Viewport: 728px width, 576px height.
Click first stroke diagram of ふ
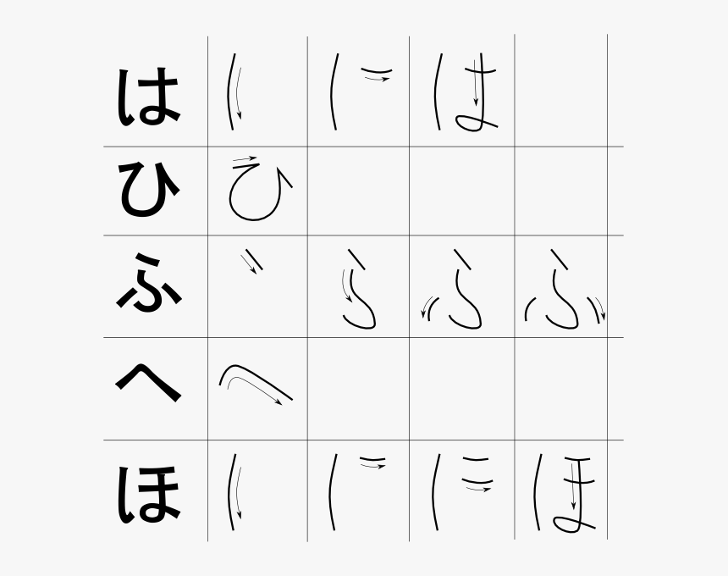251,262
